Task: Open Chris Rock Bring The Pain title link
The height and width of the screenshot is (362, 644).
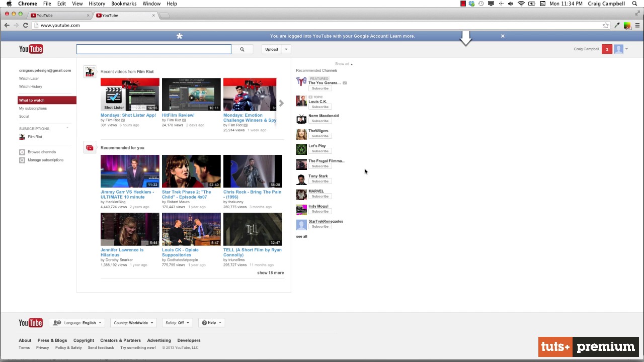Action: pyautogui.click(x=252, y=195)
